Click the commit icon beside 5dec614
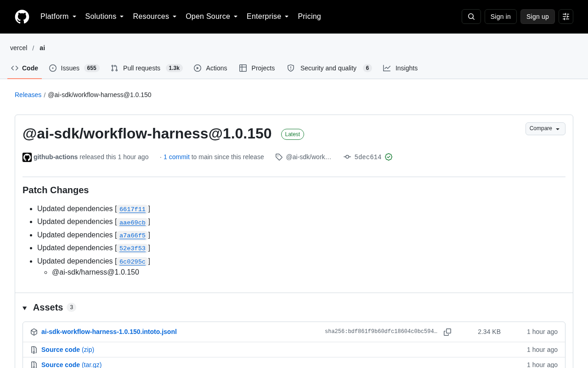The height and width of the screenshot is (368, 588). pos(347,157)
